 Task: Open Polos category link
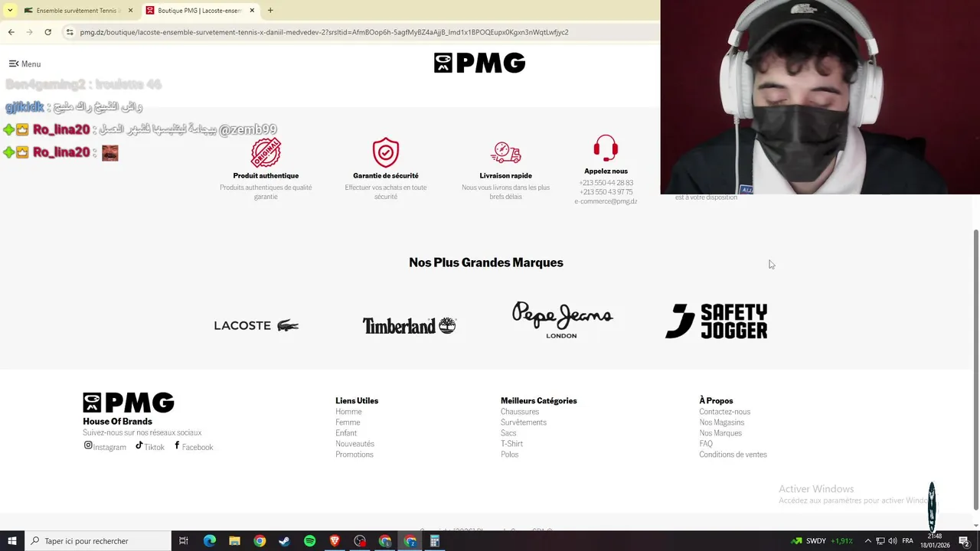coord(509,455)
